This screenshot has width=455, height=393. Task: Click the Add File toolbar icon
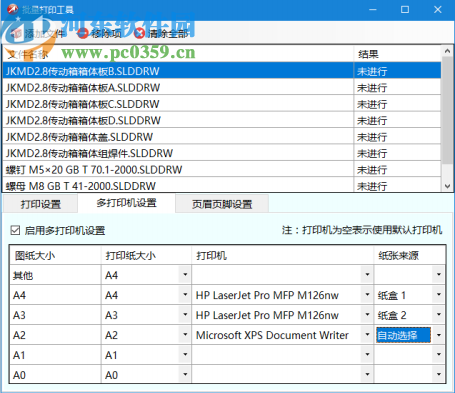pyautogui.click(x=17, y=33)
